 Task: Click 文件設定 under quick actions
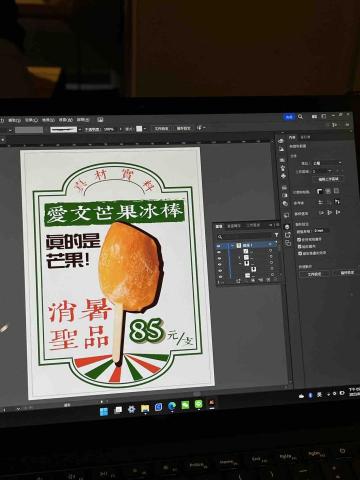tap(314, 274)
